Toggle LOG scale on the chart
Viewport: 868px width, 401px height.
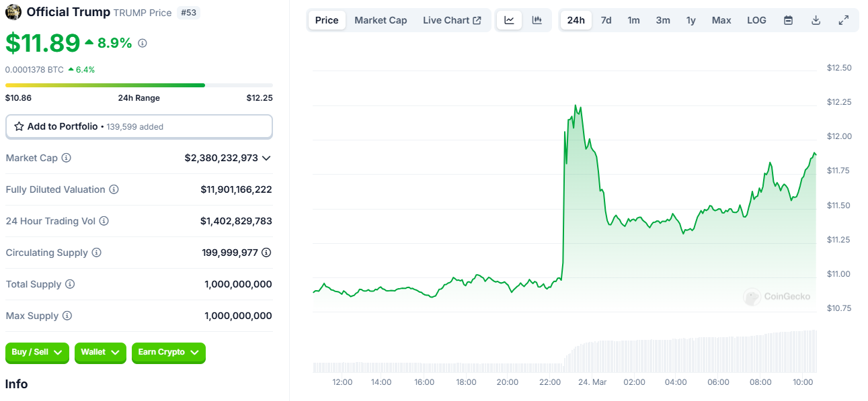[x=756, y=20]
